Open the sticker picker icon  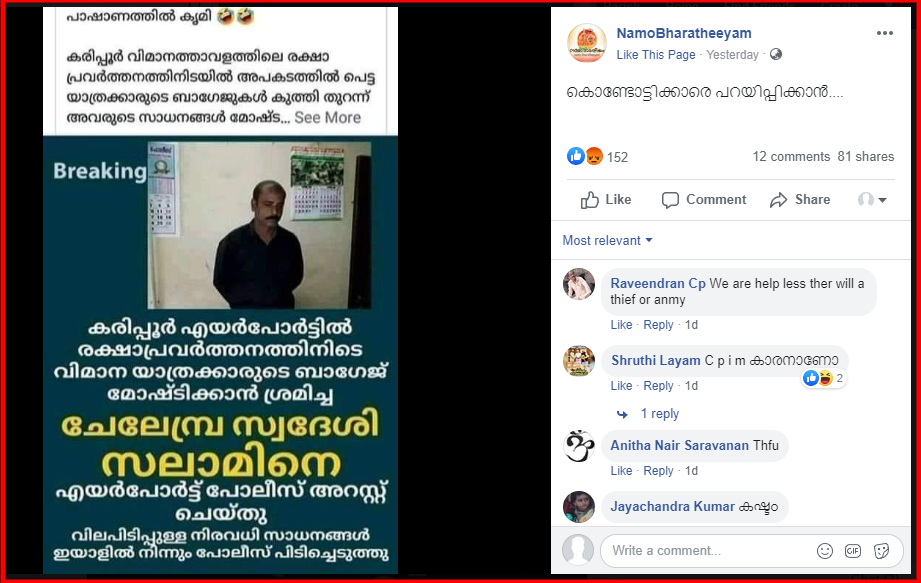pyautogui.click(x=881, y=551)
